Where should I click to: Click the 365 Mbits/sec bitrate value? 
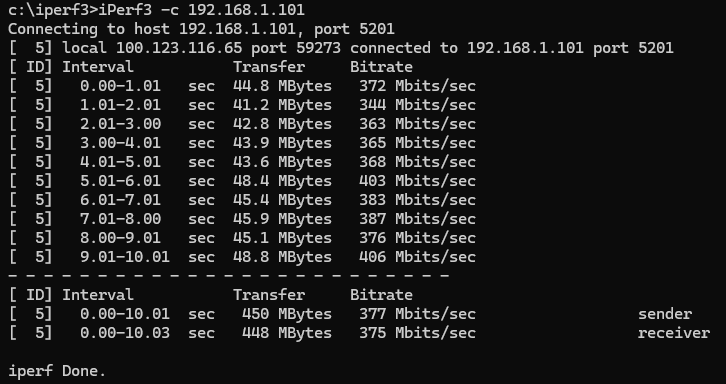click(x=418, y=143)
